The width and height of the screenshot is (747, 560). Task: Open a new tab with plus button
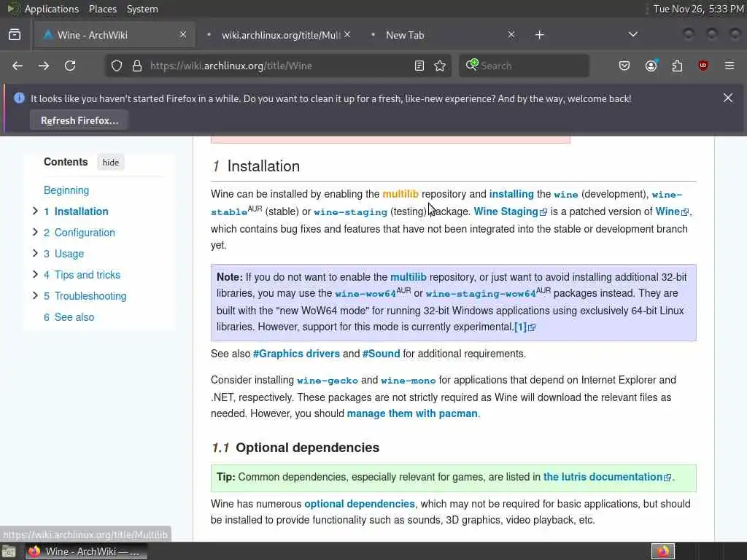pos(539,35)
